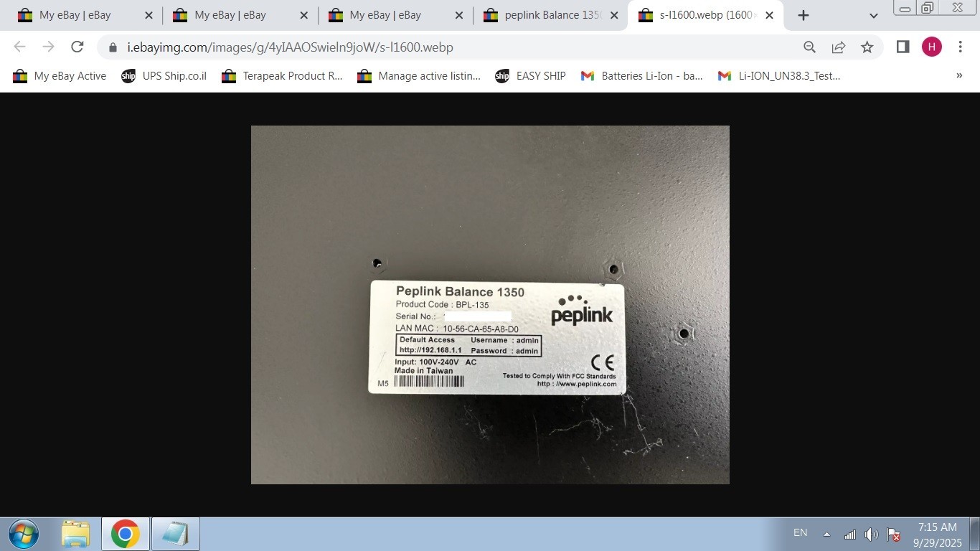Screen dimensions: 980x551
Task: Expand the tab search dropdown
Action: [x=873, y=15]
